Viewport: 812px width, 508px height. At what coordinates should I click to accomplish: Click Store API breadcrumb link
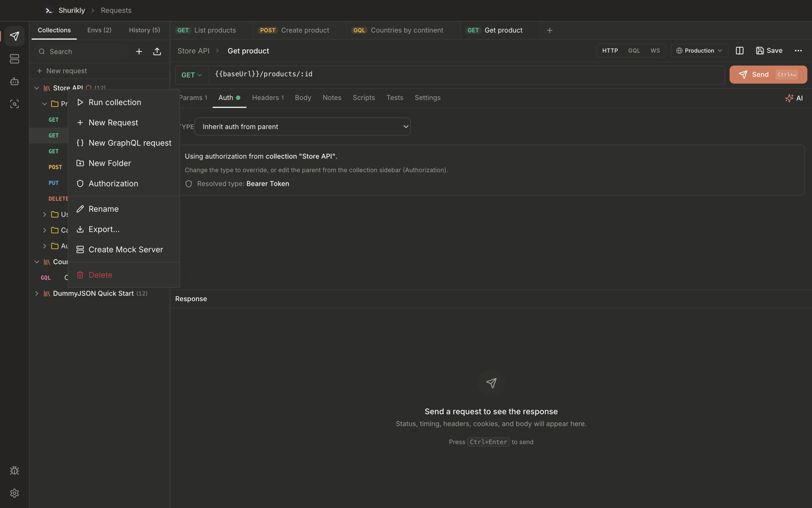[x=193, y=51]
